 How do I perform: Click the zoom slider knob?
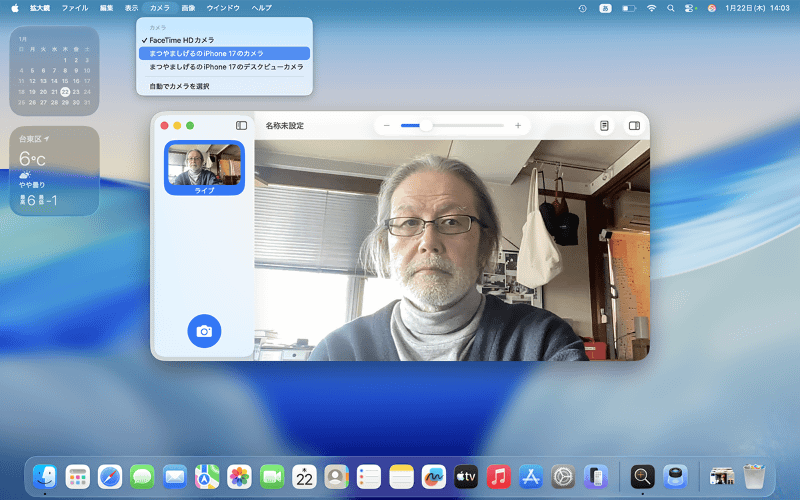(426, 126)
